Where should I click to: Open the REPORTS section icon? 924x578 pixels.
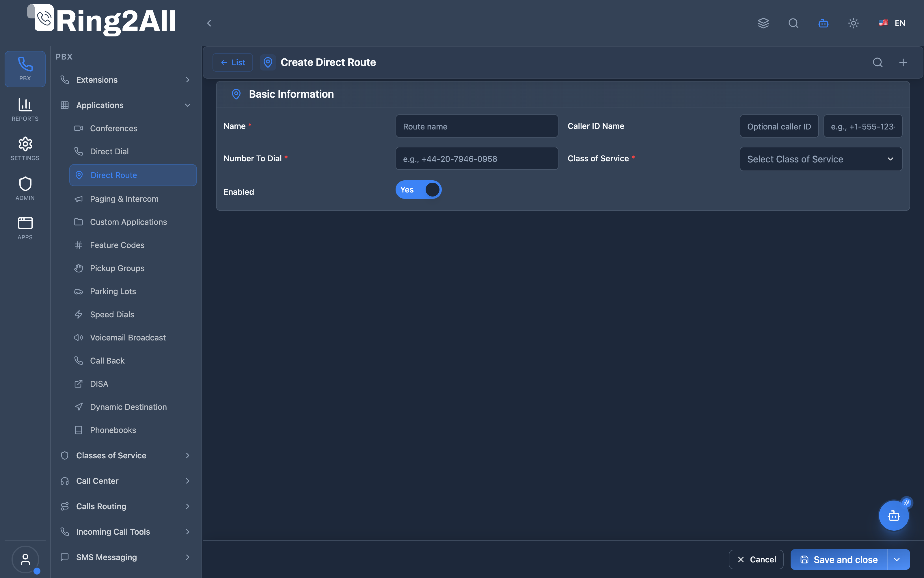(x=25, y=109)
